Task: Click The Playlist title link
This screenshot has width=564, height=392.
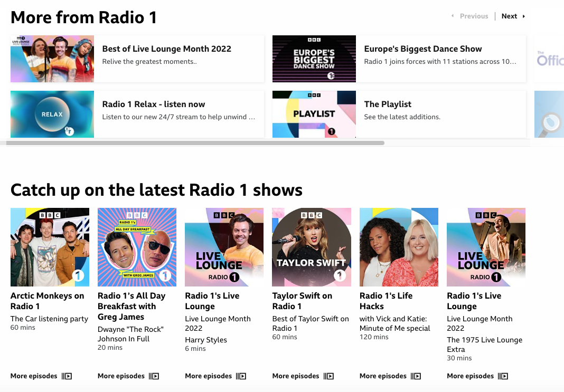Action: pyautogui.click(x=388, y=104)
